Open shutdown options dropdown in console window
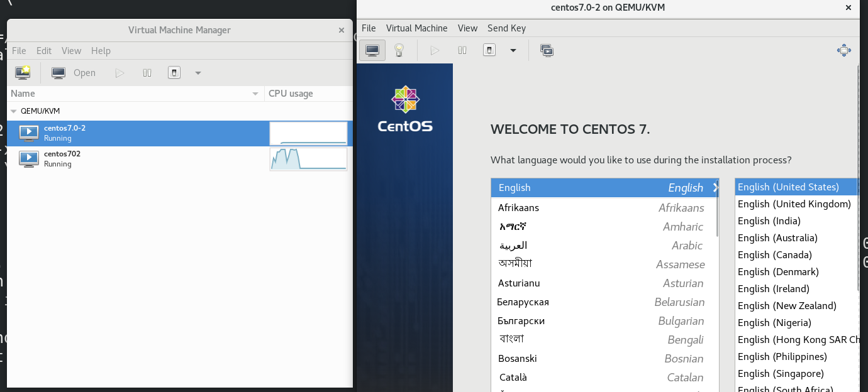Viewport: 868px width, 392px height. (513, 50)
